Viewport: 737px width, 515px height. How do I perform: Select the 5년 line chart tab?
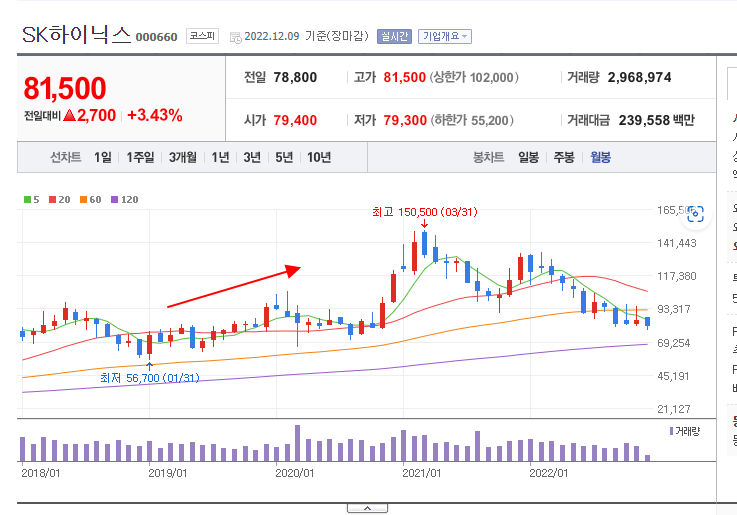tap(284, 157)
